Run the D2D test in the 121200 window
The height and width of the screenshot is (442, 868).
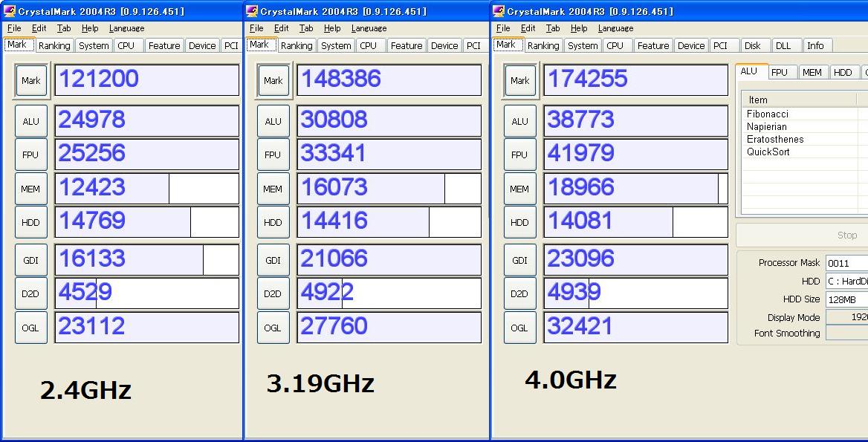point(31,293)
